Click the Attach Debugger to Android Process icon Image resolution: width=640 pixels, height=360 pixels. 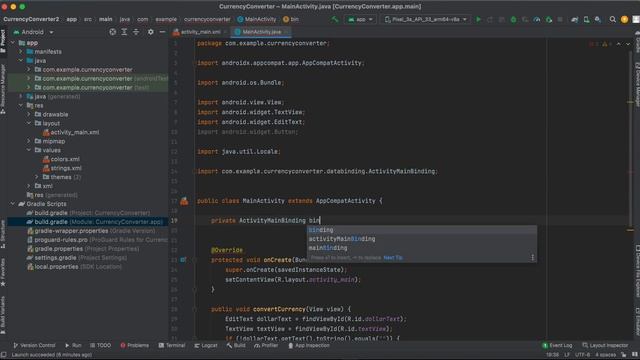[549, 19]
